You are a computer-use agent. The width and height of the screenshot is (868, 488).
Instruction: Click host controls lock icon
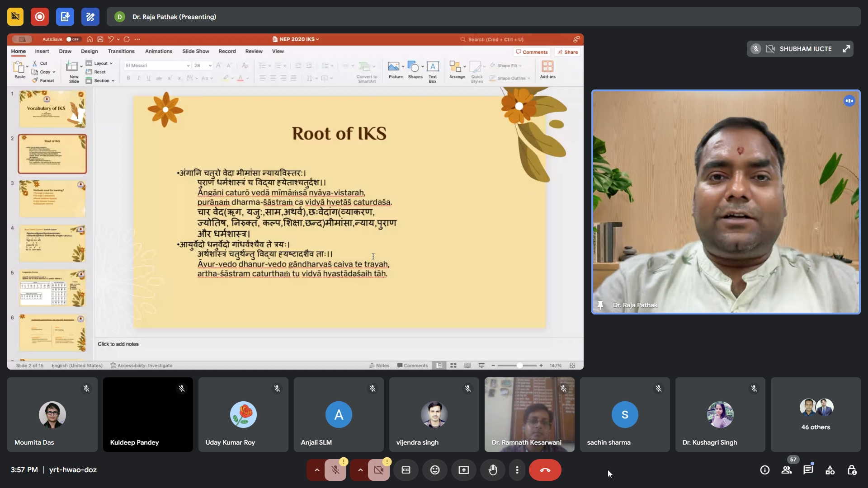pos(852,470)
